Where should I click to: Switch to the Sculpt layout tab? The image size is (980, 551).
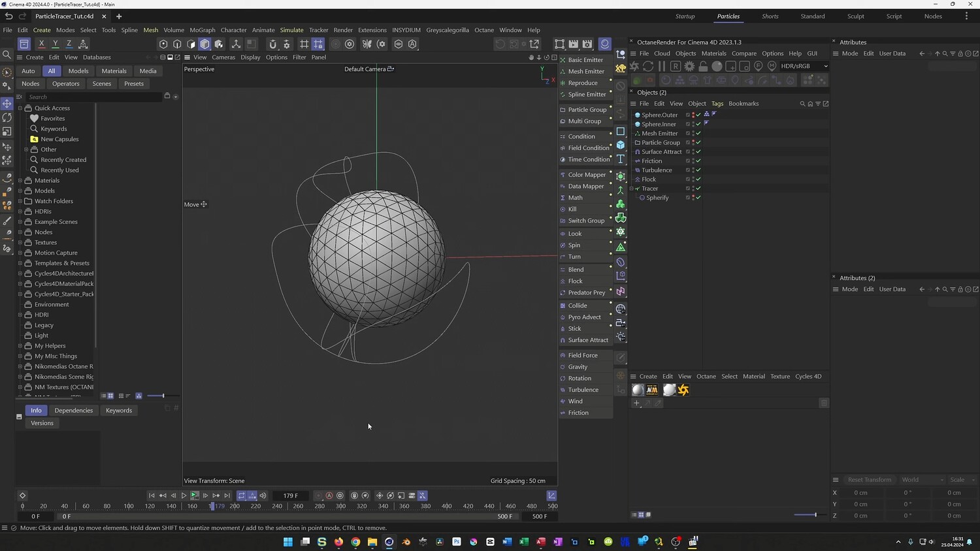[x=855, y=16]
